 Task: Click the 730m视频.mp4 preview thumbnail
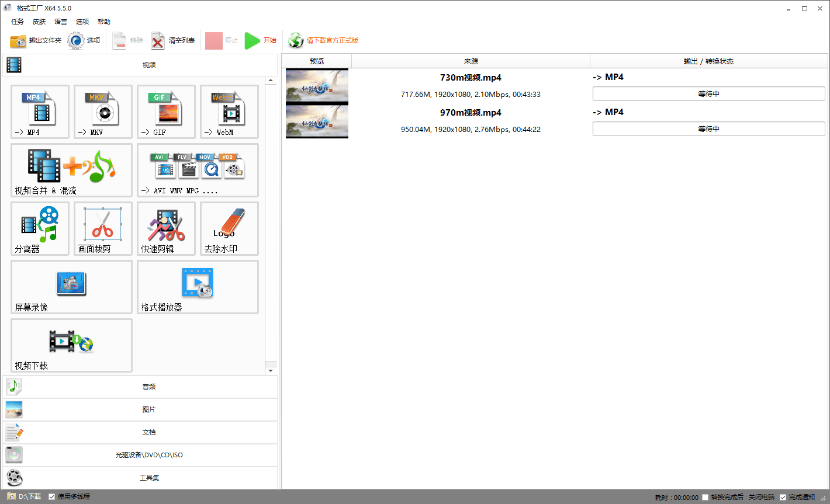click(x=317, y=86)
